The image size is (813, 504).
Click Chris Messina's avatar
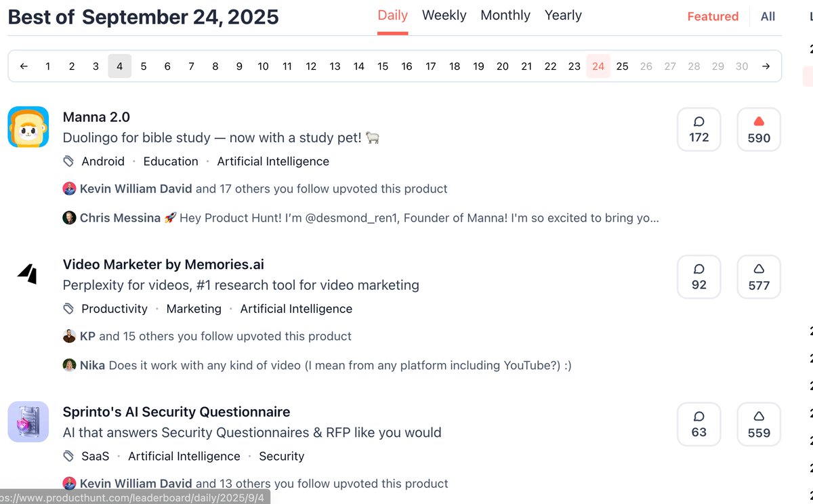point(69,218)
